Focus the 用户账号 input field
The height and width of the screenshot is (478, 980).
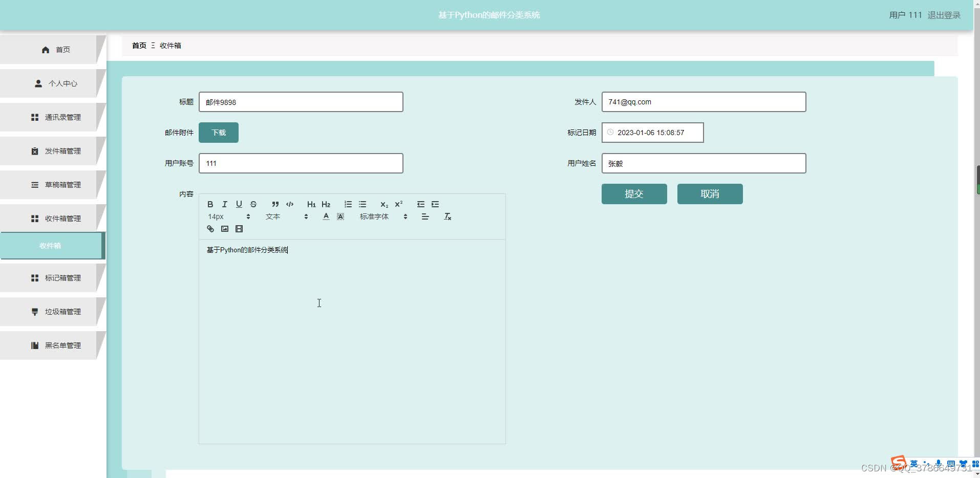pos(301,163)
